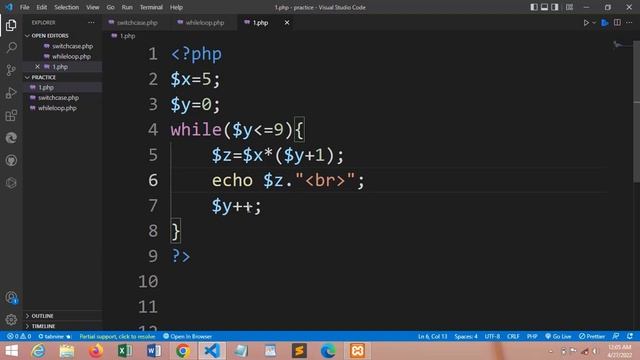This screenshot has width=640, height=360.
Task: Change encoding via UTF-8 indicator
Action: tap(492, 337)
